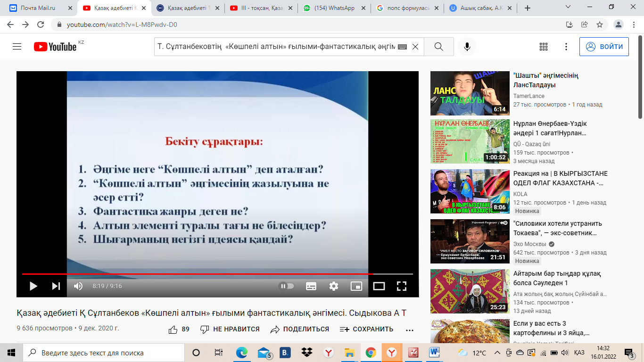Run search with the magnifier button
This screenshot has width=644, height=362.
tap(439, 47)
